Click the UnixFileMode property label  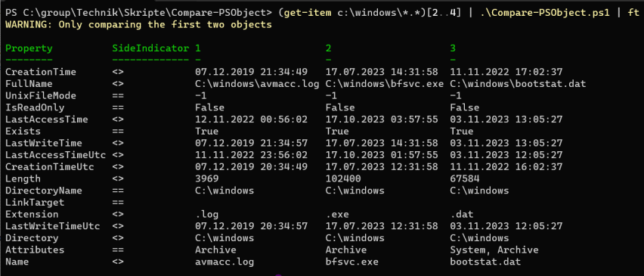point(41,96)
